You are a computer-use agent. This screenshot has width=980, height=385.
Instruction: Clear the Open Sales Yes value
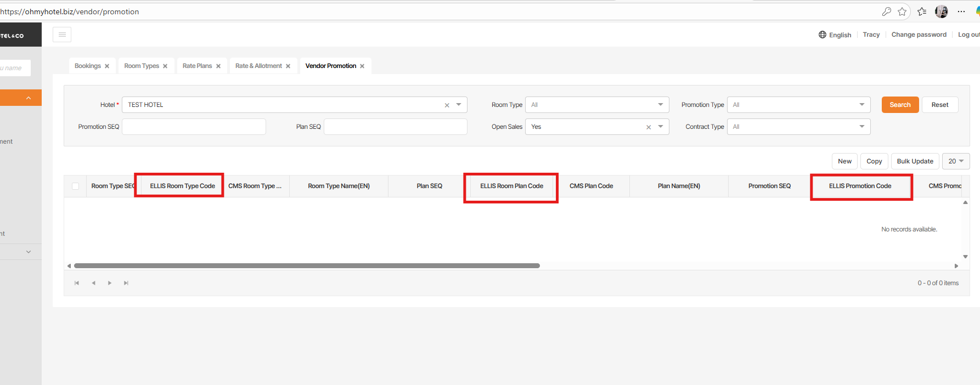649,127
